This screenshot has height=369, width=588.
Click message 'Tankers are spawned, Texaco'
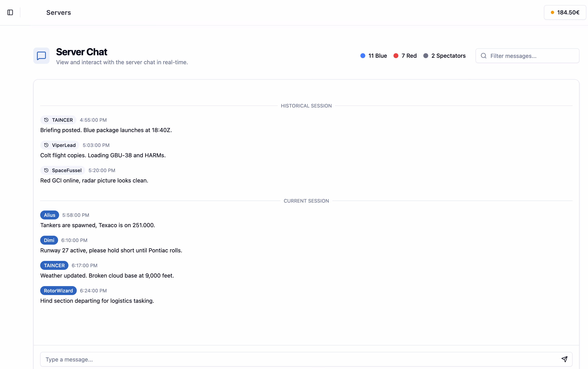97,225
